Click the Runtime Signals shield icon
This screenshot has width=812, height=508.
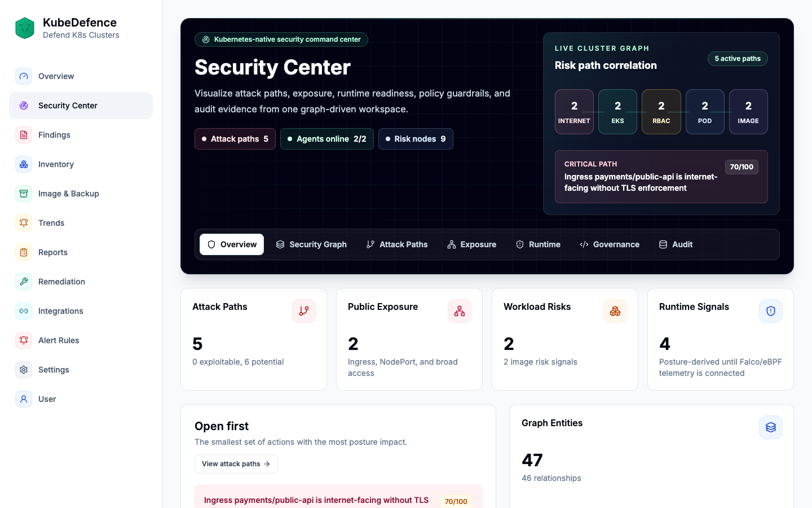point(771,311)
